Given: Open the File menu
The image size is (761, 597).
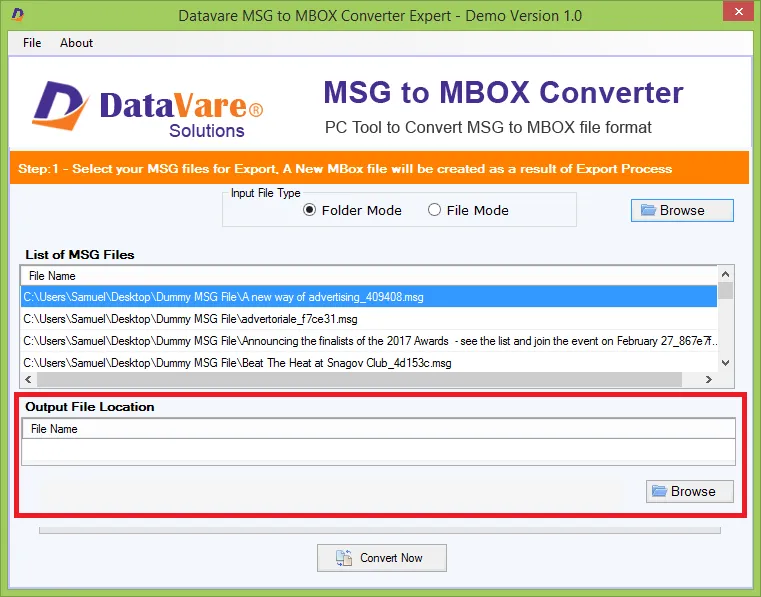Looking at the screenshot, I should pos(32,43).
